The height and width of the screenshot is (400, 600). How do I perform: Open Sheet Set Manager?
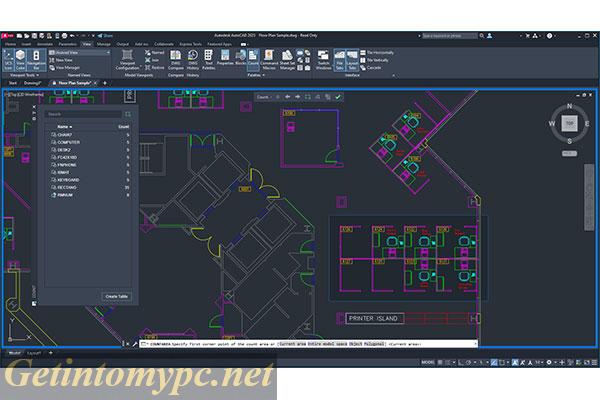[x=287, y=60]
